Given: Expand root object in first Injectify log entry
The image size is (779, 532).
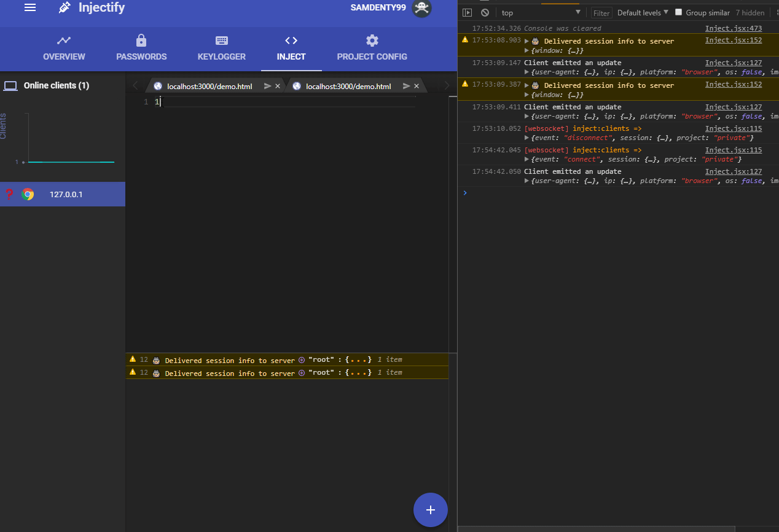Looking at the screenshot, I should click(x=301, y=359).
